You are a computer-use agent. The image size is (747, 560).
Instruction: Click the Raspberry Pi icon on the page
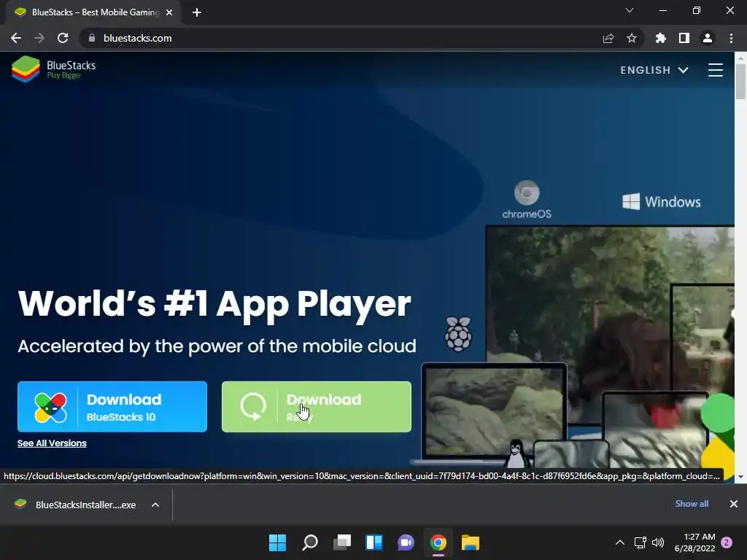pyautogui.click(x=458, y=334)
